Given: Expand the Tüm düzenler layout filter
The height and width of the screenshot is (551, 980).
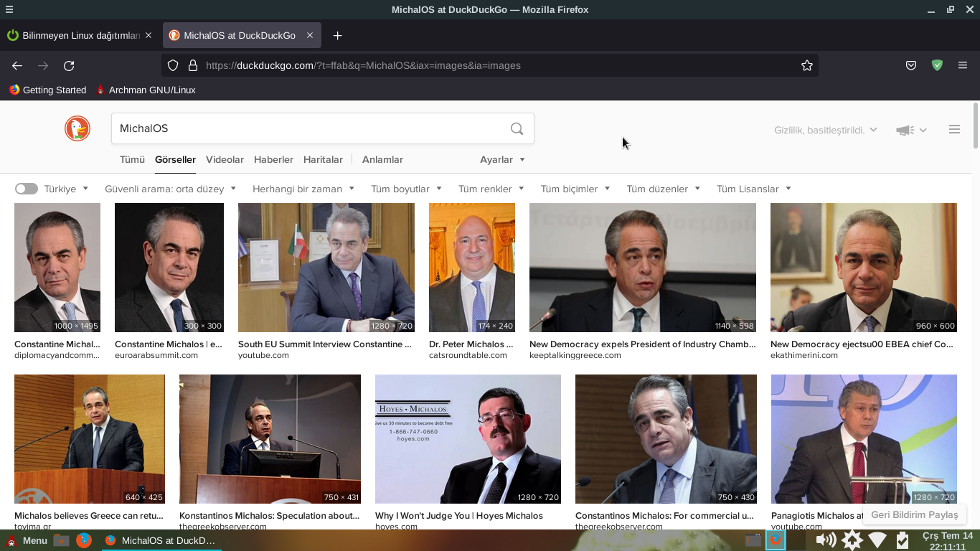Looking at the screenshot, I should click(x=664, y=189).
